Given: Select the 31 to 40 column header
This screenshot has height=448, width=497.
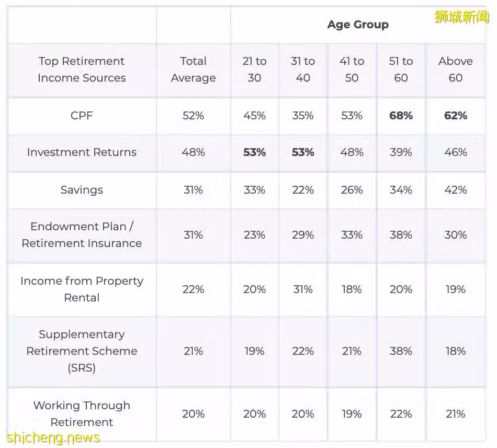Looking at the screenshot, I should pos(303,70).
